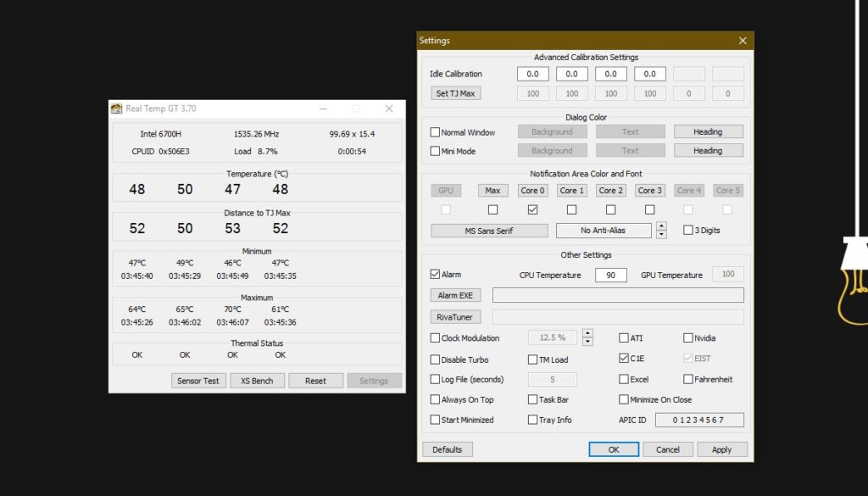
Task: Click the CPU Temperature alarm value field
Action: click(610, 275)
